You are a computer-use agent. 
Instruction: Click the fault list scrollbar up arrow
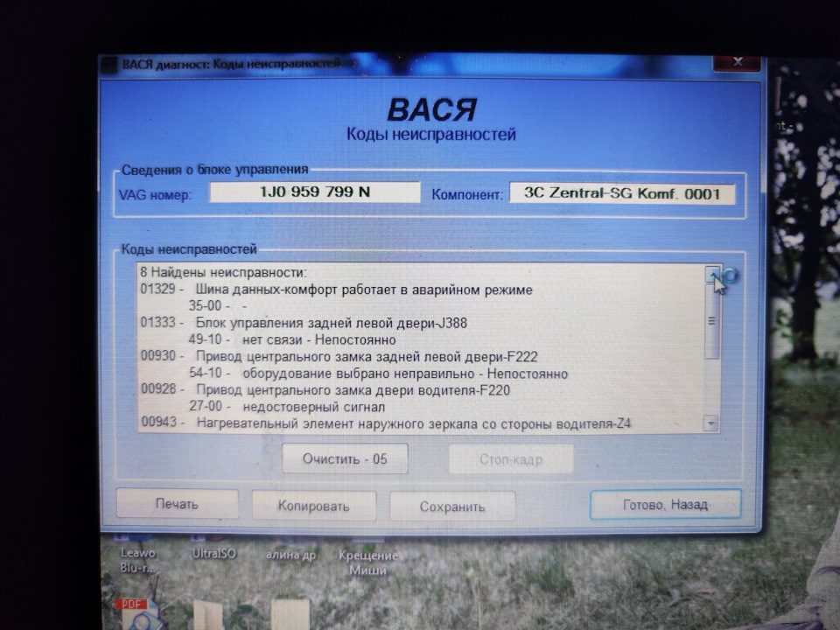[712, 274]
